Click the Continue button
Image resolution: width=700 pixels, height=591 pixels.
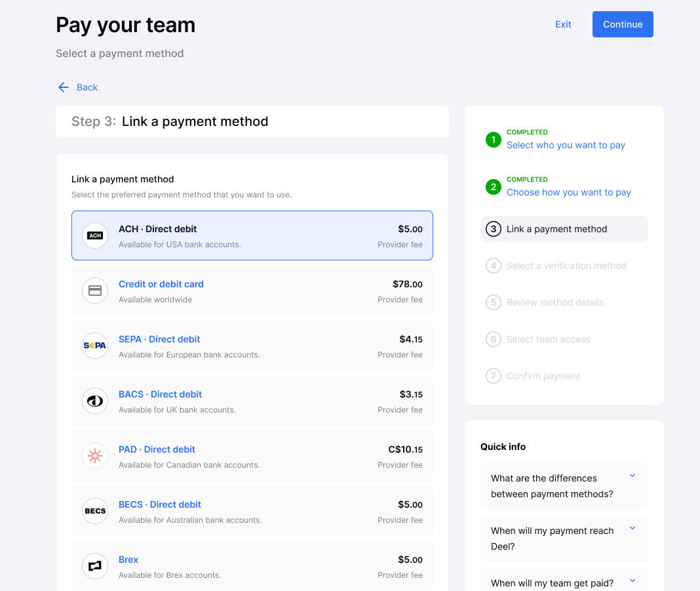tap(623, 24)
